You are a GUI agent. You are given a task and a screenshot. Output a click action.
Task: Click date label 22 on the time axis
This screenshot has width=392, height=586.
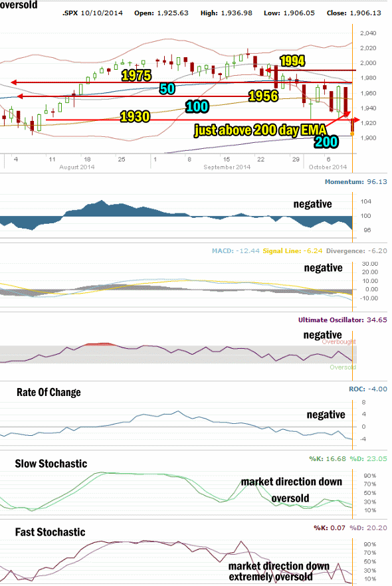(261, 159)
